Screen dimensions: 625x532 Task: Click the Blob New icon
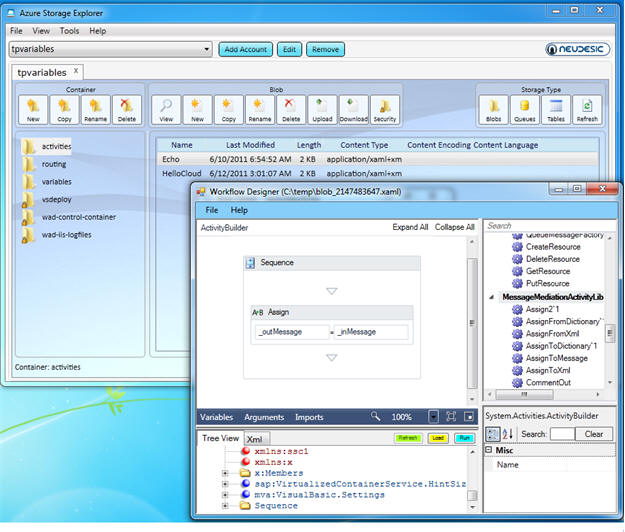(x=197, y=110)
